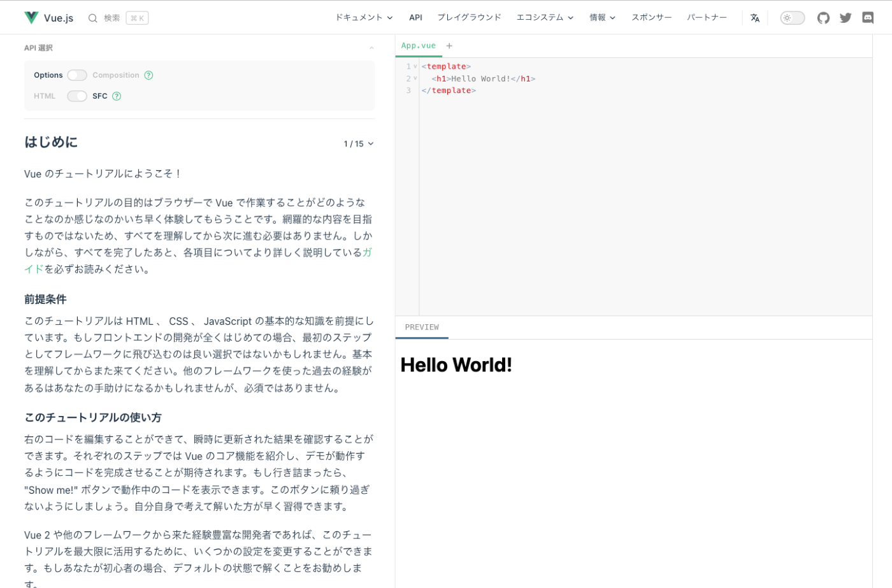Open the スポンサー menu item
This screenshot has height=588, width=892.
tap(651, 17)
